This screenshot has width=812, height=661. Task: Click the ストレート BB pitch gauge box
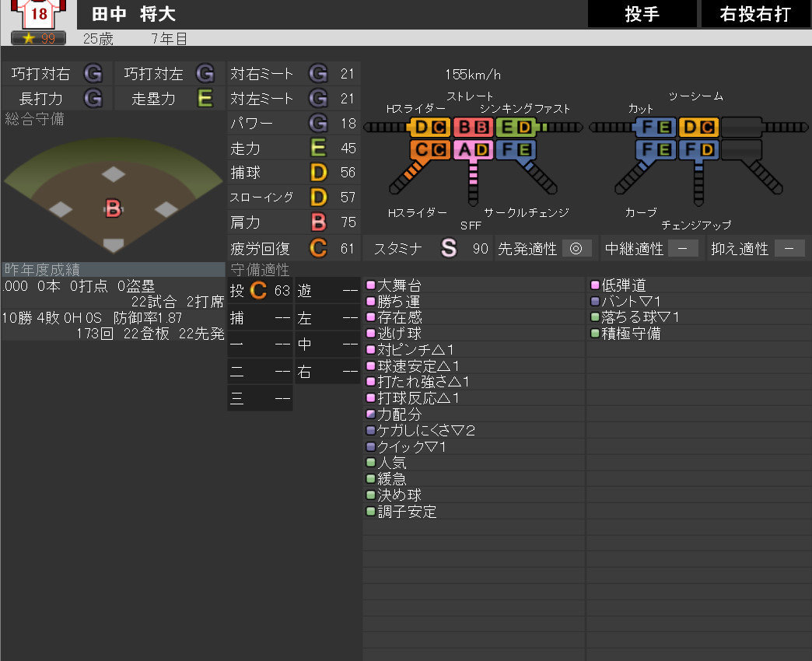(472, 127)
